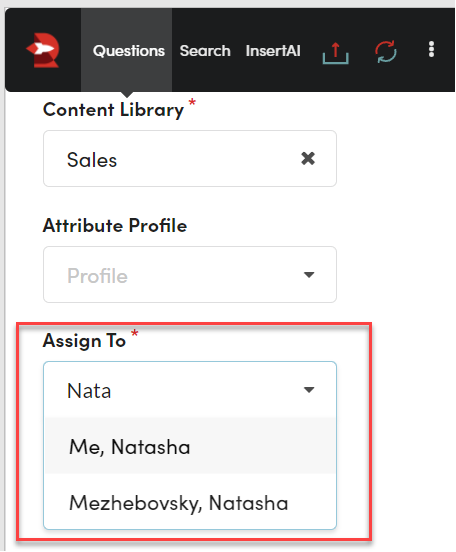Expand the Profile dropdown arrow
The width and height of the screenshot is (456, 552).
coord(309,275)
